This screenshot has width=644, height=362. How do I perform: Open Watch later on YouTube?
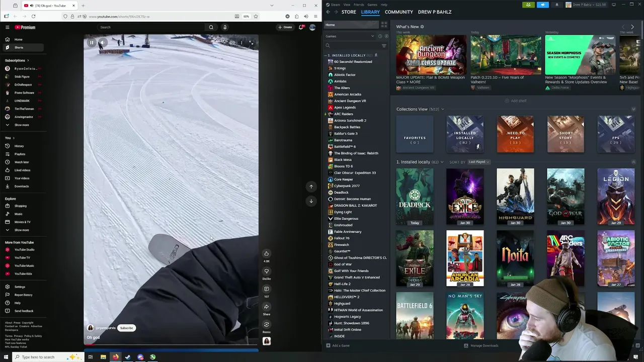(22, 162)
